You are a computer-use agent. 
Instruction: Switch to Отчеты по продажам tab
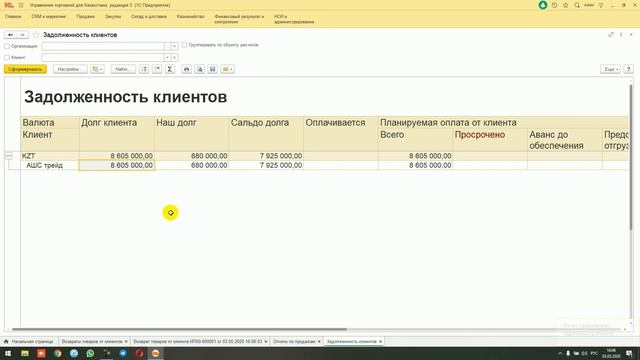click(x=294, y=341)
